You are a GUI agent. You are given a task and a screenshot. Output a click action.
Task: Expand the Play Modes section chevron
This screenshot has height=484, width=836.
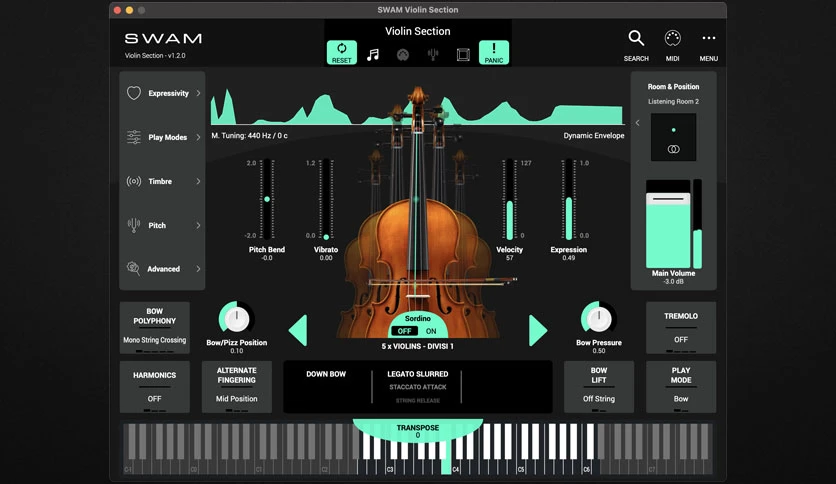coord(198,137)
